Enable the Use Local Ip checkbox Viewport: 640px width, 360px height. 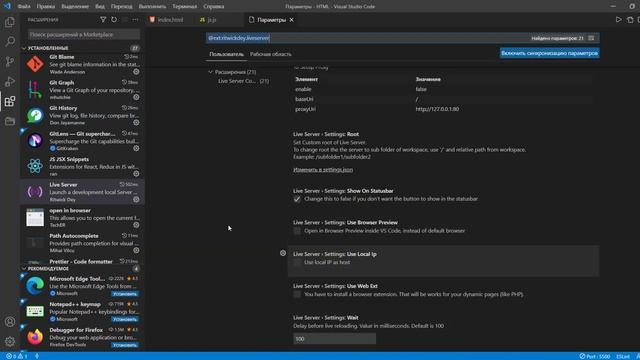[297, 262]
